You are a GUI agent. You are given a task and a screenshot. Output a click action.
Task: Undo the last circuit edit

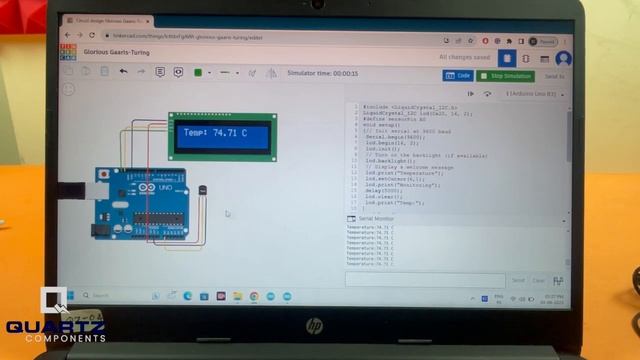pos(123,72)
